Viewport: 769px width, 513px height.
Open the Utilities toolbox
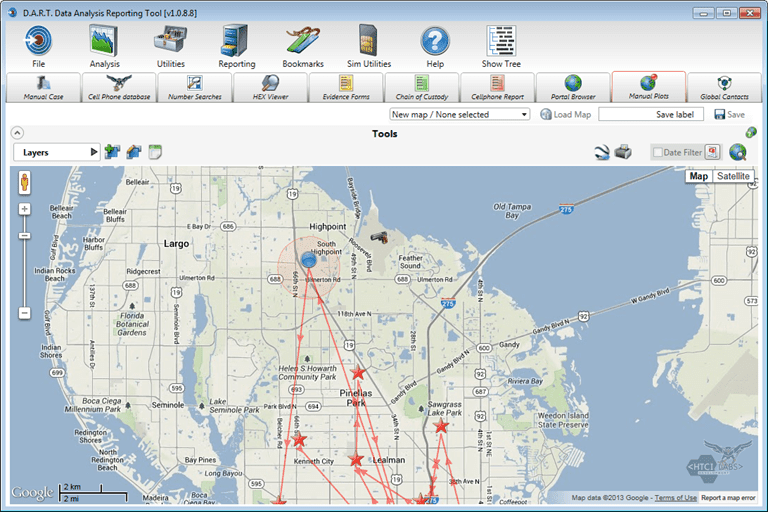[170, 41]
